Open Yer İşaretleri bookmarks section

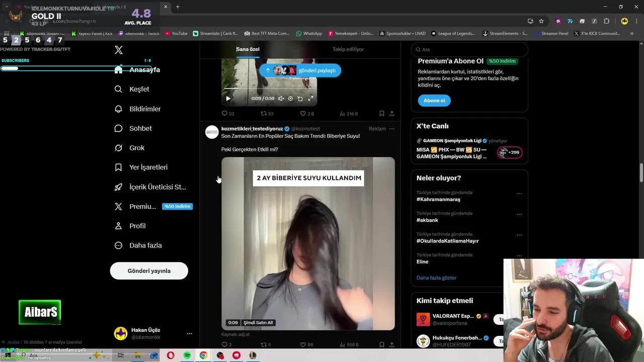pyautogui.click(x=118, y=167)
